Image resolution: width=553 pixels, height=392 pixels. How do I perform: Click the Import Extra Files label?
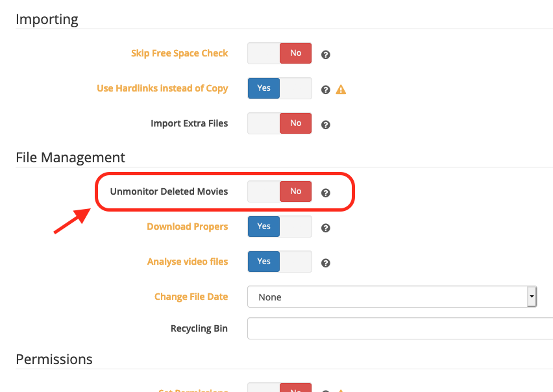(x=189, y=123)
